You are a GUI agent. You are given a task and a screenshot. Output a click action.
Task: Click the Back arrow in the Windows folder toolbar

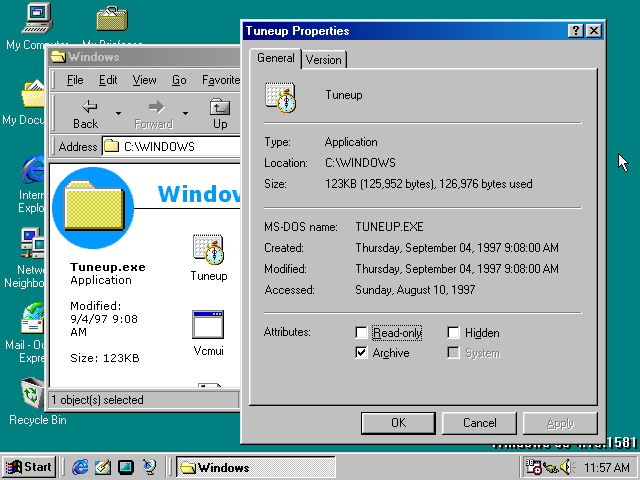pos(86,114)
